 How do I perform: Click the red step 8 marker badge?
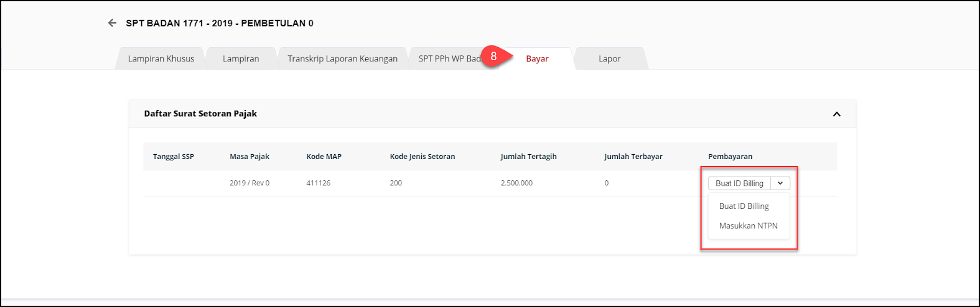click(493, 56)
